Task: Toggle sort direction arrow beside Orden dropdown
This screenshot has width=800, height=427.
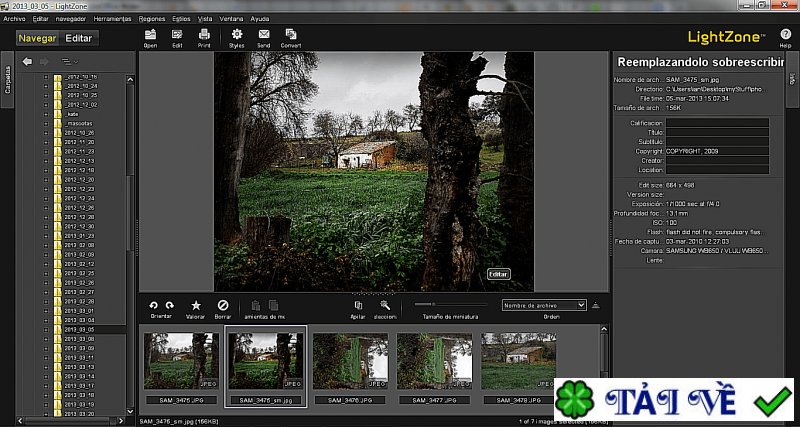Action: click(596, 305)
